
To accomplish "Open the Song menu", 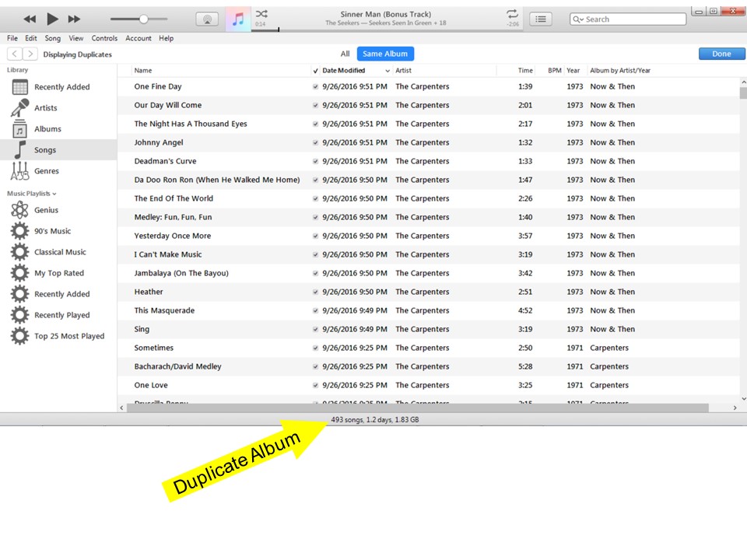I will [x=53, y=38].
